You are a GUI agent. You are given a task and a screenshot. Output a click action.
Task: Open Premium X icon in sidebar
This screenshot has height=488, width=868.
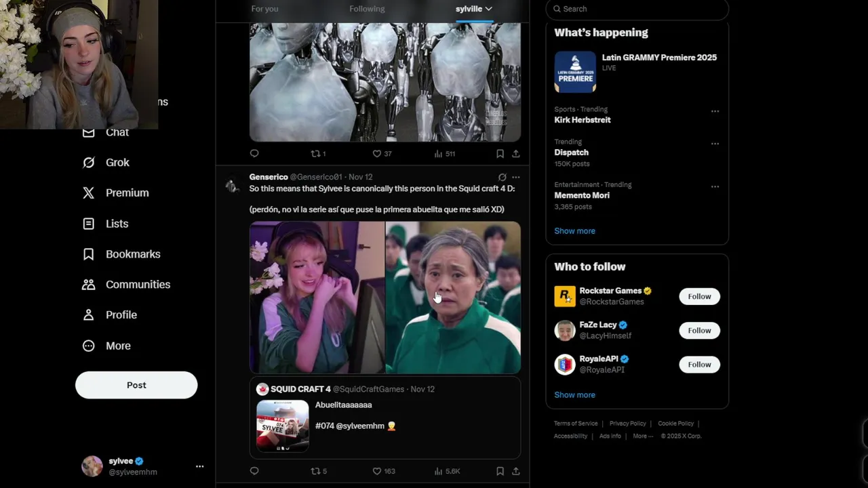click(89, 193)
